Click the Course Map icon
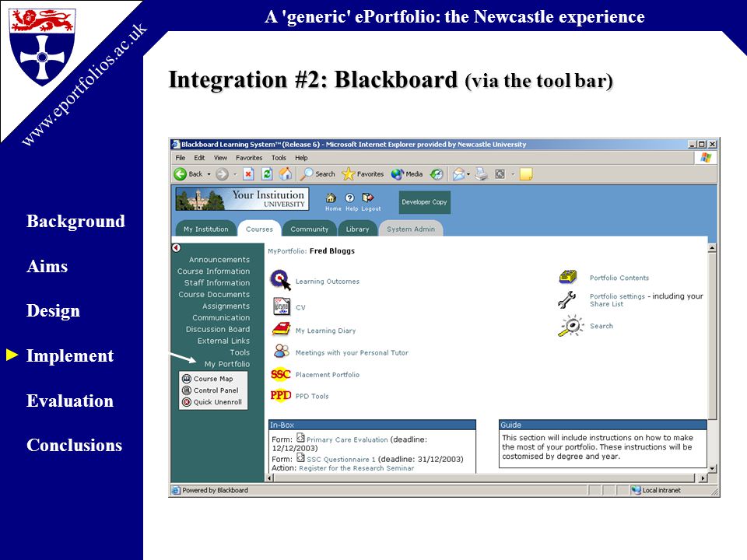This screenshot has width=747, height=560. 187,379
